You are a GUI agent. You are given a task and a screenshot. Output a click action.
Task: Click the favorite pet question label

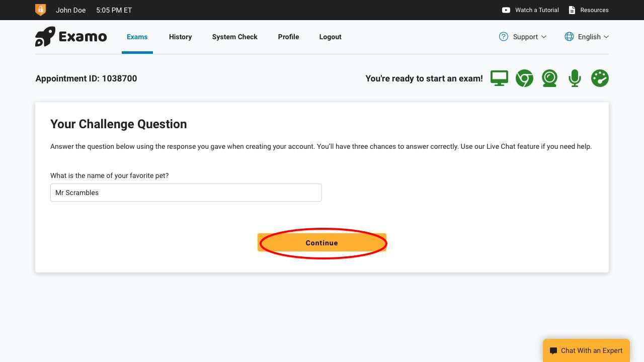110,175
